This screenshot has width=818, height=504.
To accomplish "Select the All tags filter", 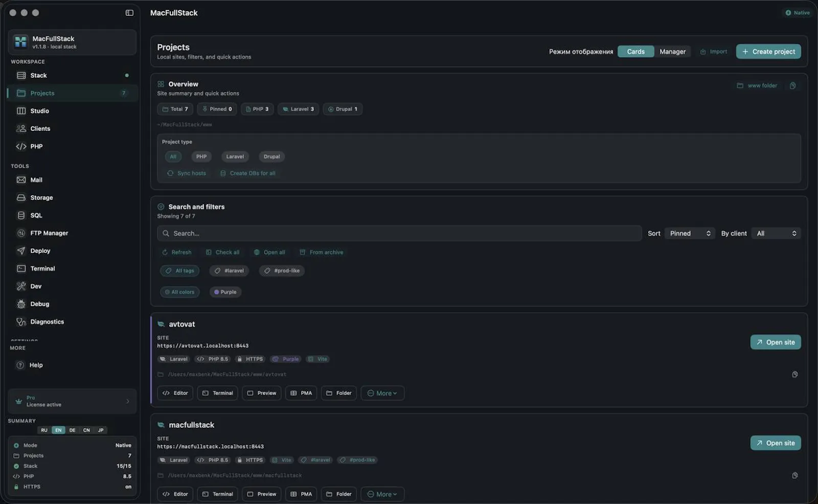I will tap(180, 271).
